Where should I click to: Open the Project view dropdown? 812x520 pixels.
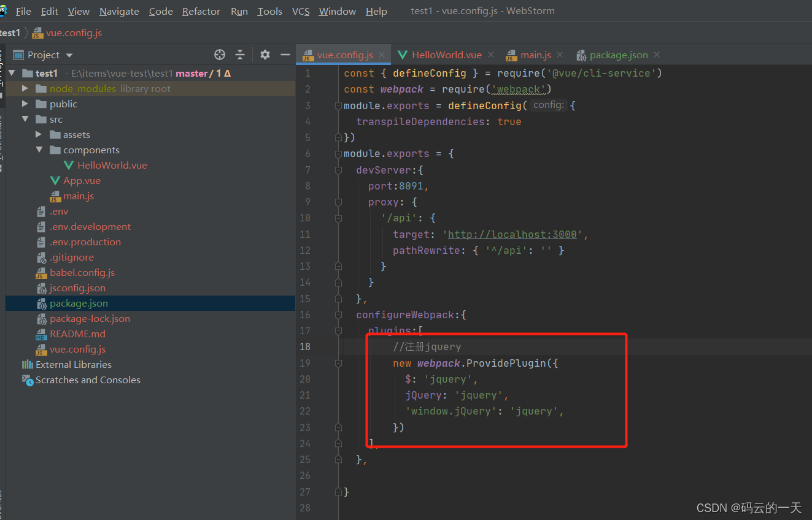[68, 55]
